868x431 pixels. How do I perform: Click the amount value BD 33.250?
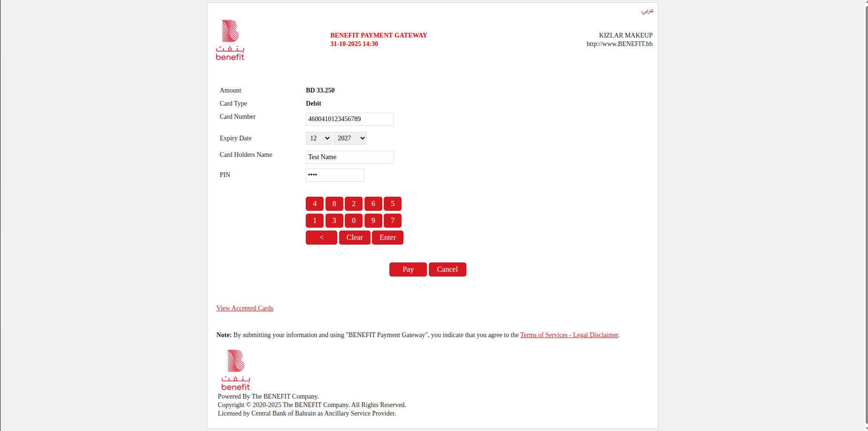(x=320, y=90)
